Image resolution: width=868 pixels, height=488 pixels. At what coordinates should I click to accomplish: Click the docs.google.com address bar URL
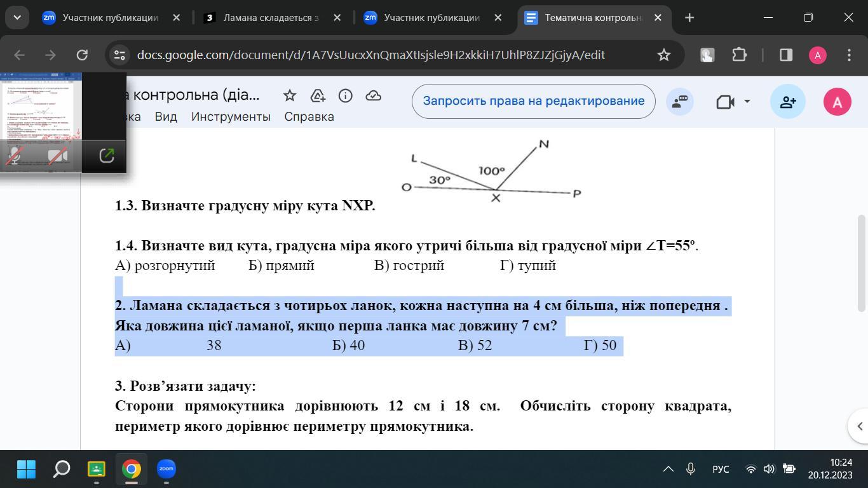[x=371, y=55]
